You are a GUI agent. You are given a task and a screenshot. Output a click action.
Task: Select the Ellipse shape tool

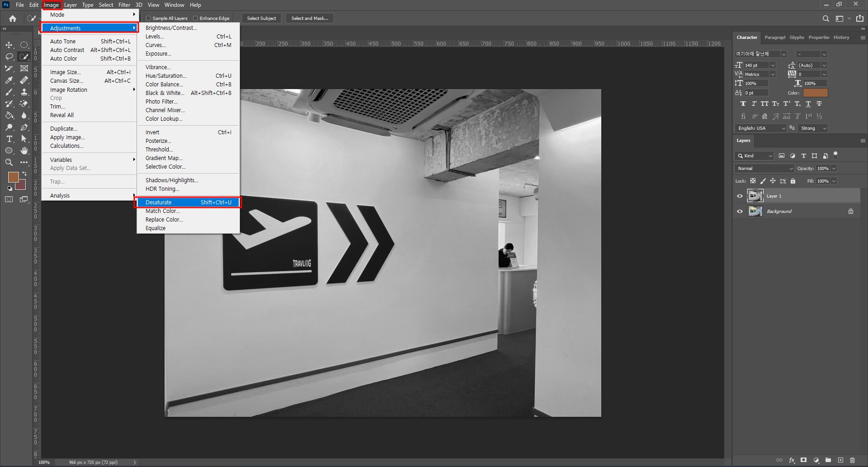tap(9, 151)
